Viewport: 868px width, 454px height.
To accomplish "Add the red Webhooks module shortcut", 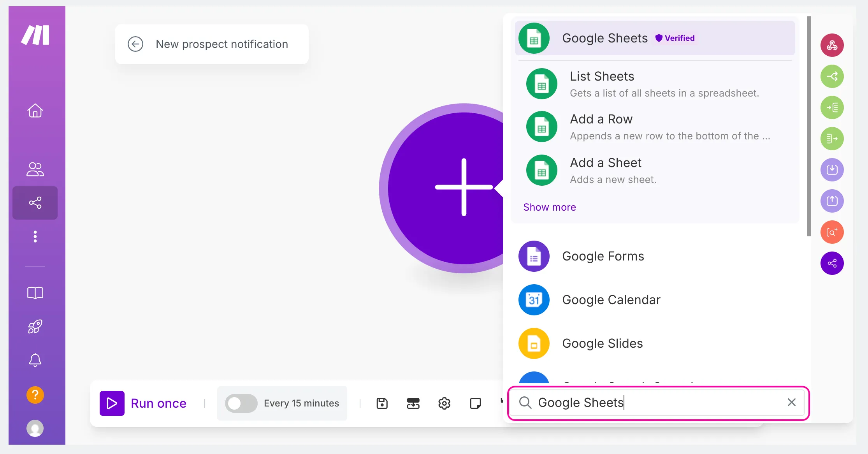I will point(832,45).
